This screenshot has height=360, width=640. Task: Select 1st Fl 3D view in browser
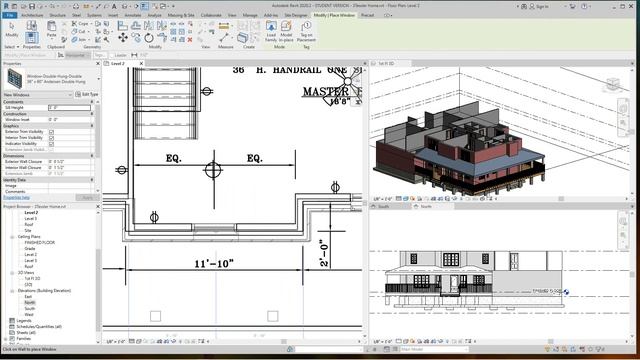click(x=32, y=279)
